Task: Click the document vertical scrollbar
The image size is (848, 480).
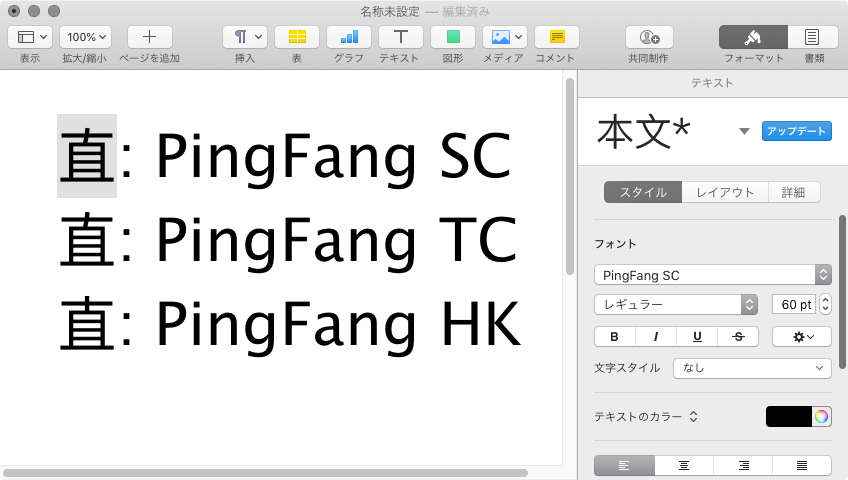Action: pyautogui.click(x=569, y=176)
